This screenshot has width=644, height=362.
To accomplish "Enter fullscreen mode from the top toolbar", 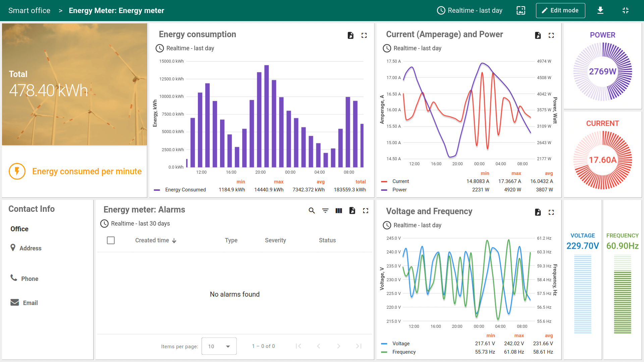I will (x=626, y=10).
